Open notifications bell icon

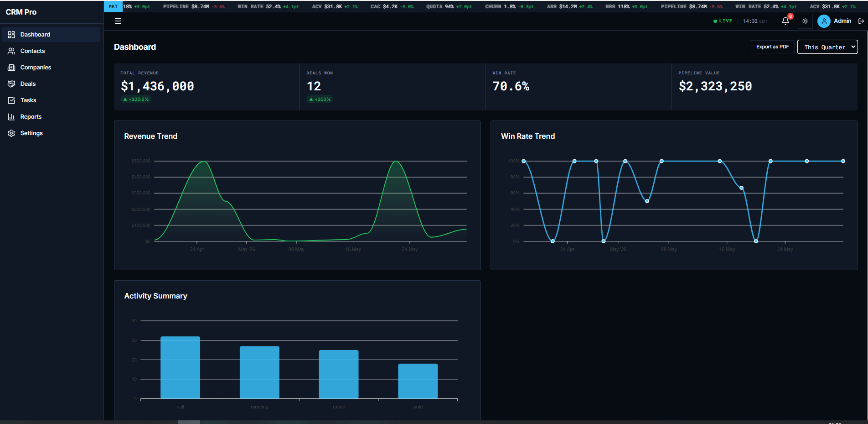click(785, 21)
